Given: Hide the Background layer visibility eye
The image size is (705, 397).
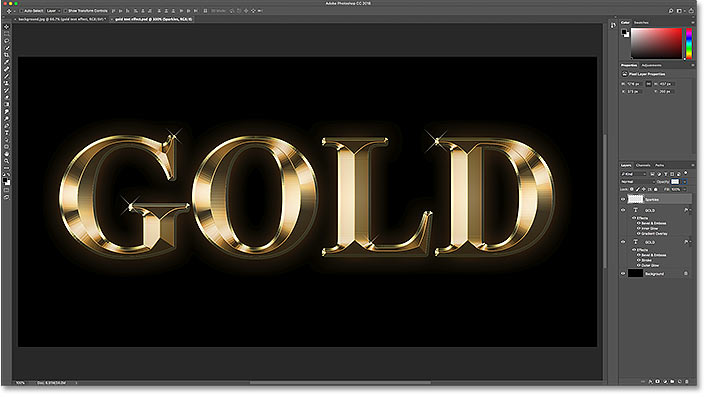Looking at the screenshot, I should (x=623, y=273).
